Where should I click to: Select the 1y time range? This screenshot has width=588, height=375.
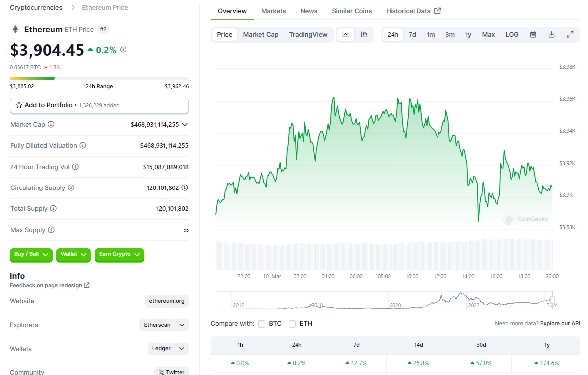(468, 35)
